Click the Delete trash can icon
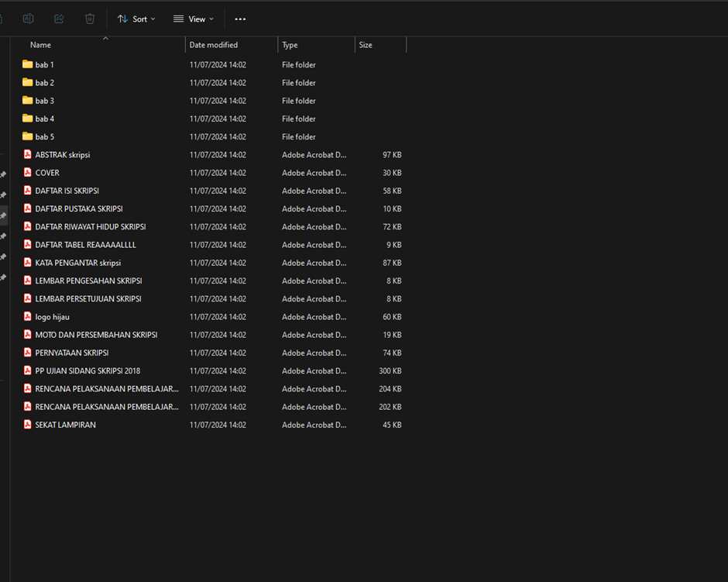This screenshot has width=728, height=582. pyautogui.click(x=90, y=19)
